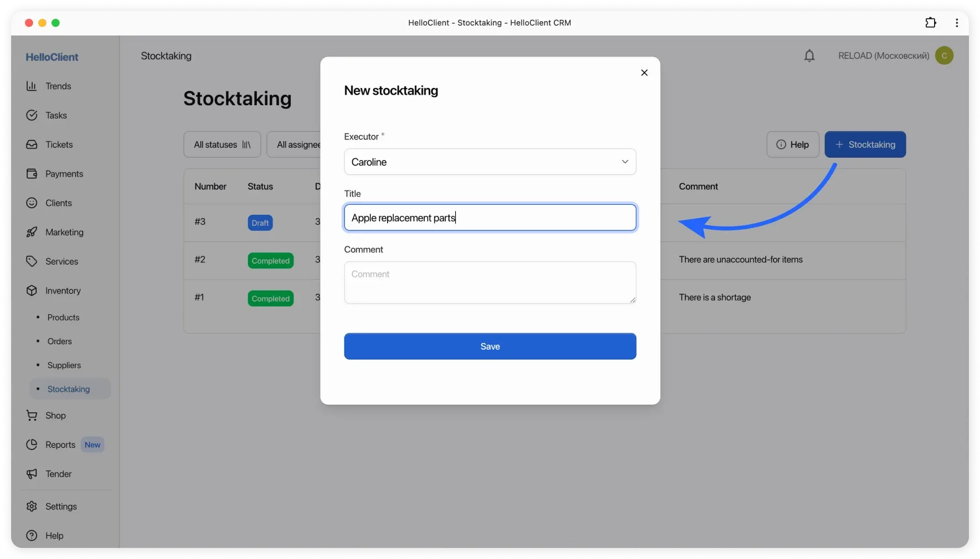Open the Services section
The height and width of the screenshot is (559, 980).
pyautogui.click(x=61, y=261)
